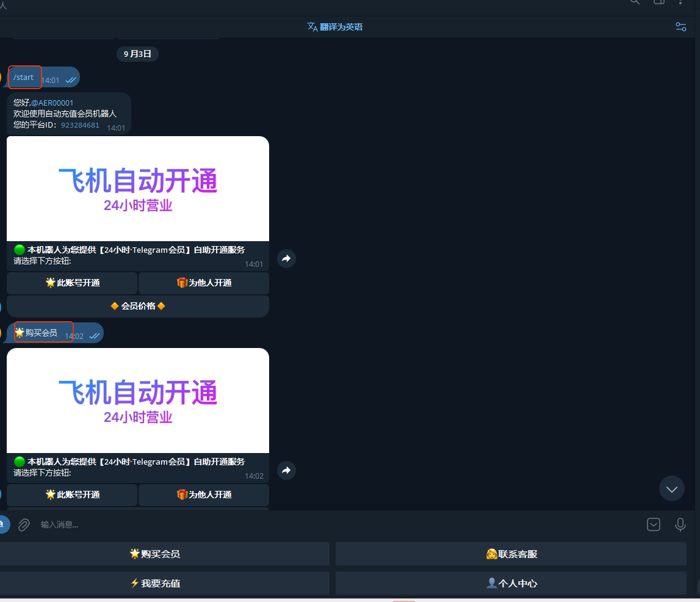
Task: Click the /start command message
Action: pyautogui.click(x=23, y=77)
